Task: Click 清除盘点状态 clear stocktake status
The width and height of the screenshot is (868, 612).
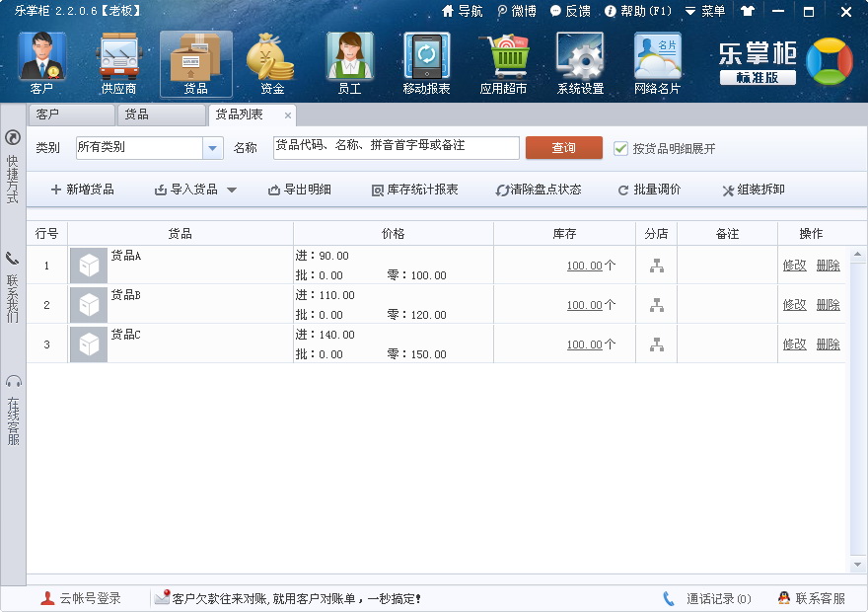Action: click(539, 190)
